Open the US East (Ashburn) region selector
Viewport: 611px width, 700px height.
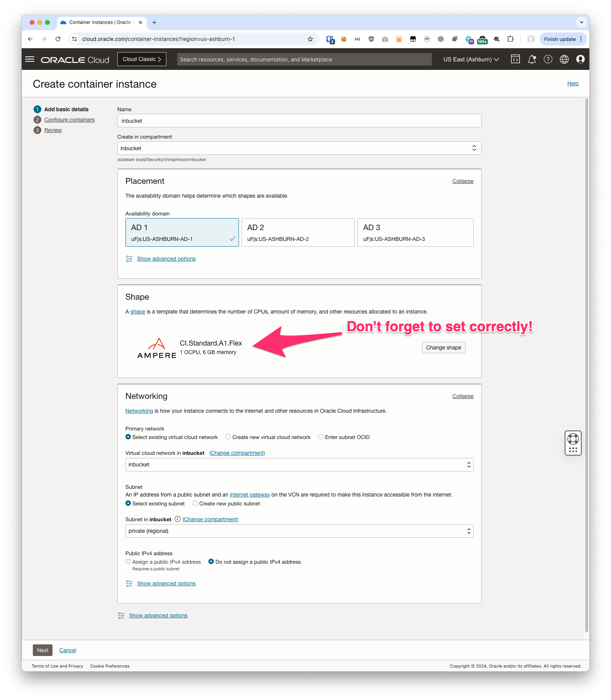coord(471,59)
